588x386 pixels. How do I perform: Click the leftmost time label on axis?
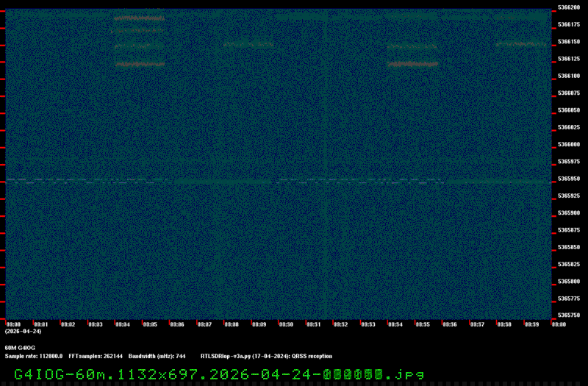13,324
